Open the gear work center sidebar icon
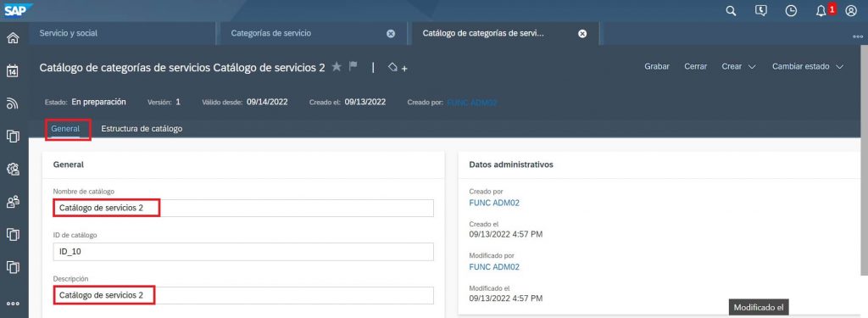Screen dimensions: 868x318 (x=13, y=169)
